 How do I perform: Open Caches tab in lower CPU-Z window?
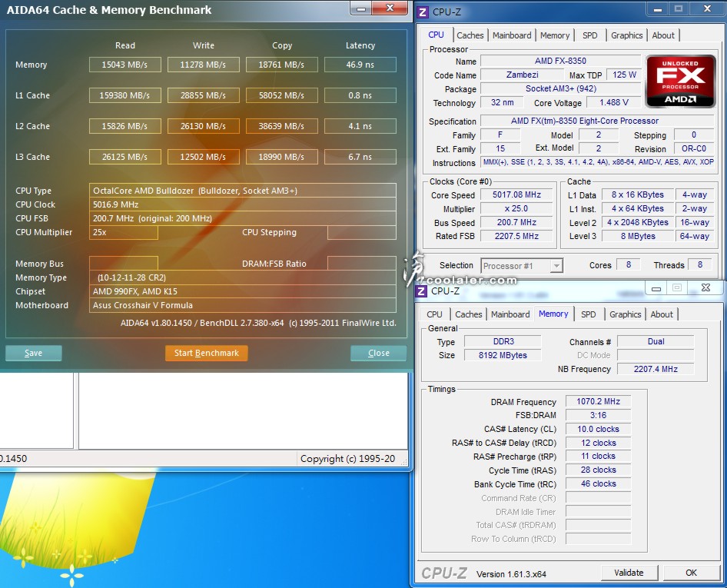(x=468, y=314)
